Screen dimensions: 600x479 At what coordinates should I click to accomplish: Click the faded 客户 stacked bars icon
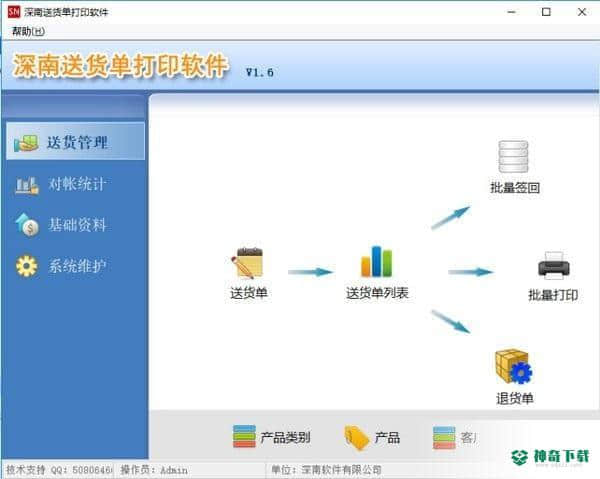444,438
